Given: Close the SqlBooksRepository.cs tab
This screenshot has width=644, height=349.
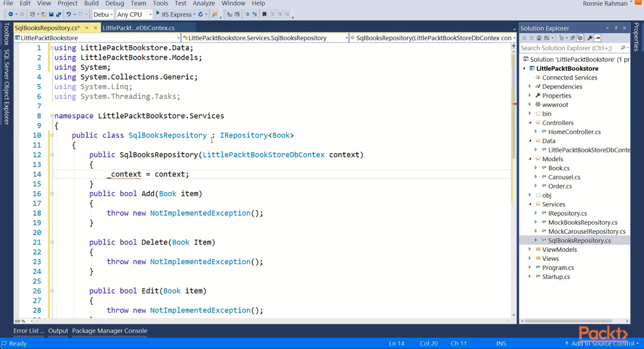Looking at the screenshot, I should [x=96, y=28].
